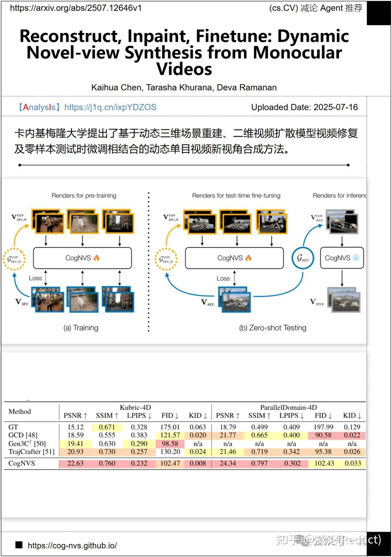392x557 pixels.
Task: Click the snowflake icon on the inference CogNVS box
Action: pos(356,258)
